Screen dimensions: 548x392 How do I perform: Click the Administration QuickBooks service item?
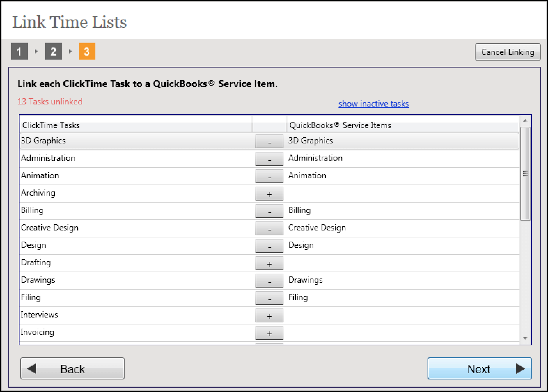click(x=315, y=158)
